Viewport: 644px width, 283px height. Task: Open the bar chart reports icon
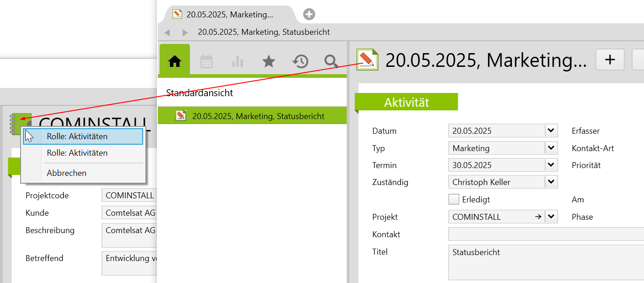238,61
